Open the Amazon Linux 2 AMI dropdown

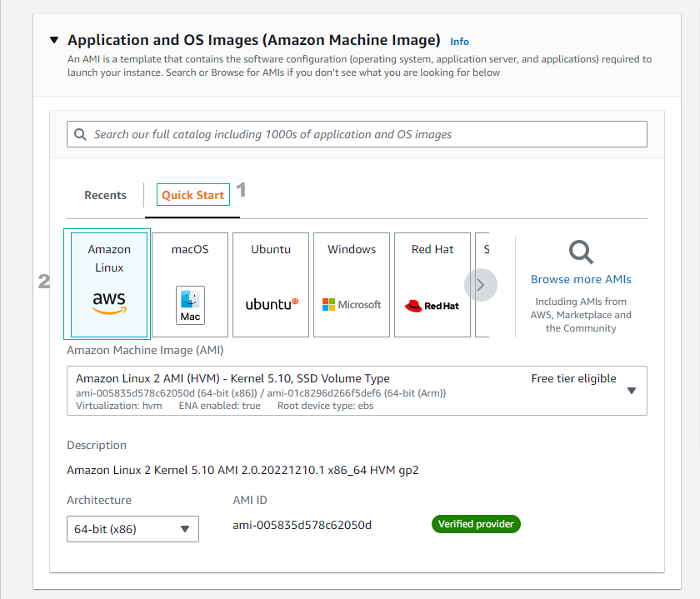(x=357, y=391)
